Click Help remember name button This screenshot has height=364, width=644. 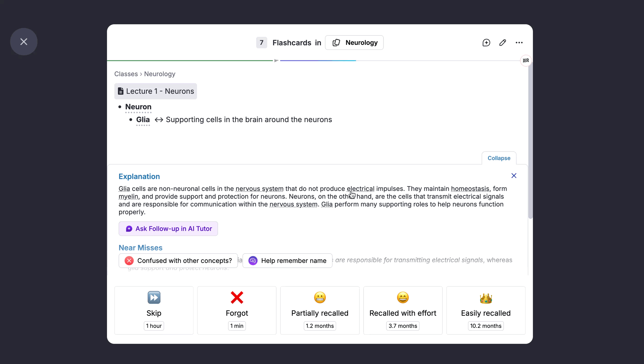click(287, 261)
